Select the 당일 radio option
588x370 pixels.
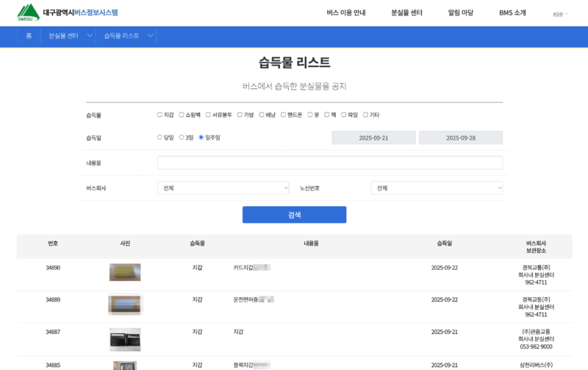[159, 138]
